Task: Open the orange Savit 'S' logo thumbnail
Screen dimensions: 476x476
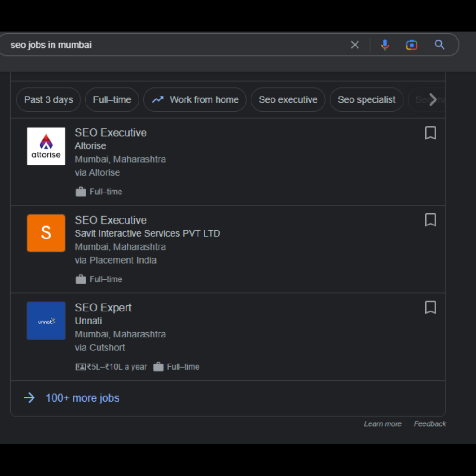Action: click(x=46, y=233)
